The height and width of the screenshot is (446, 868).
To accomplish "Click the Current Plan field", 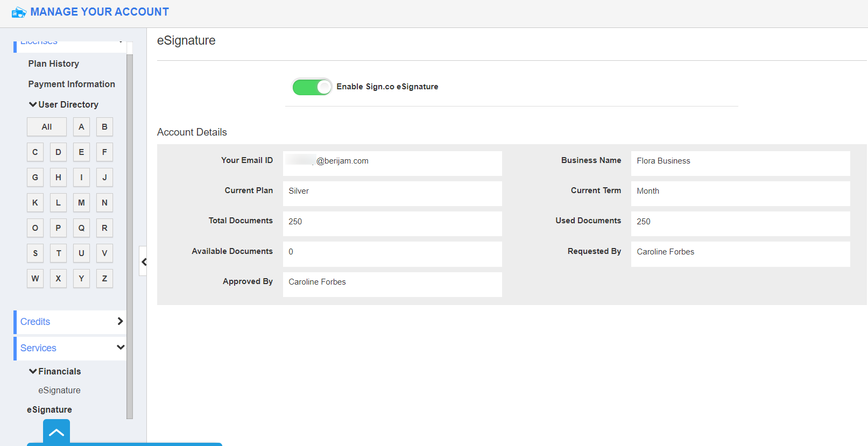I will tap(392, 191).
